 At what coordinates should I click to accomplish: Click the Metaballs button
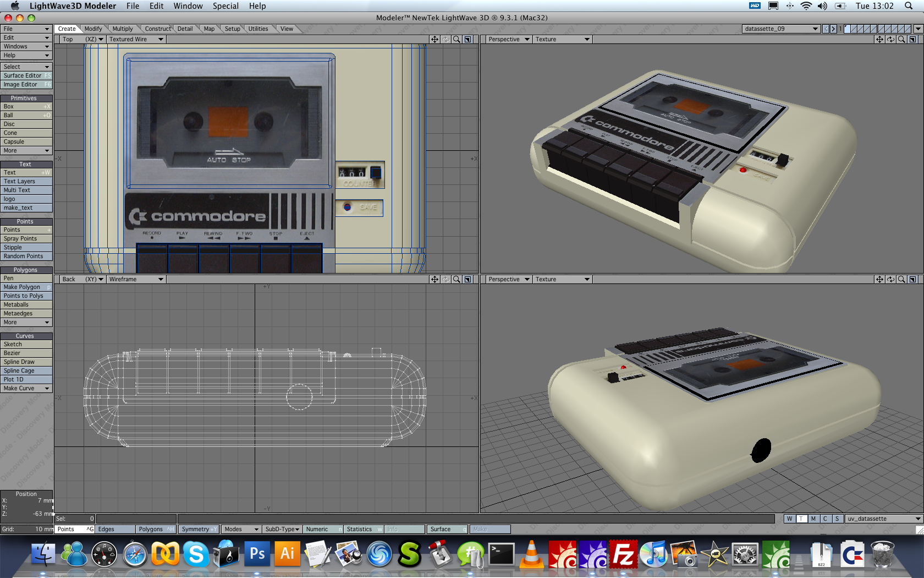[x=26, y=304]
